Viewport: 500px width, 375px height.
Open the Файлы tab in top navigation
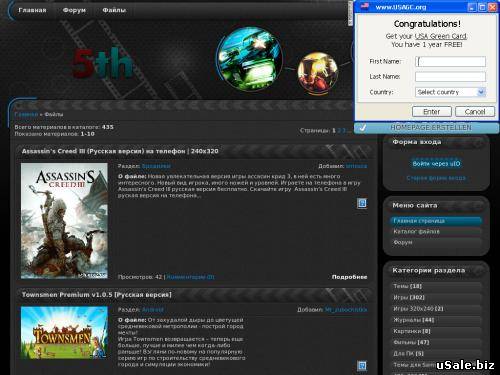click(x=114, y=10)
